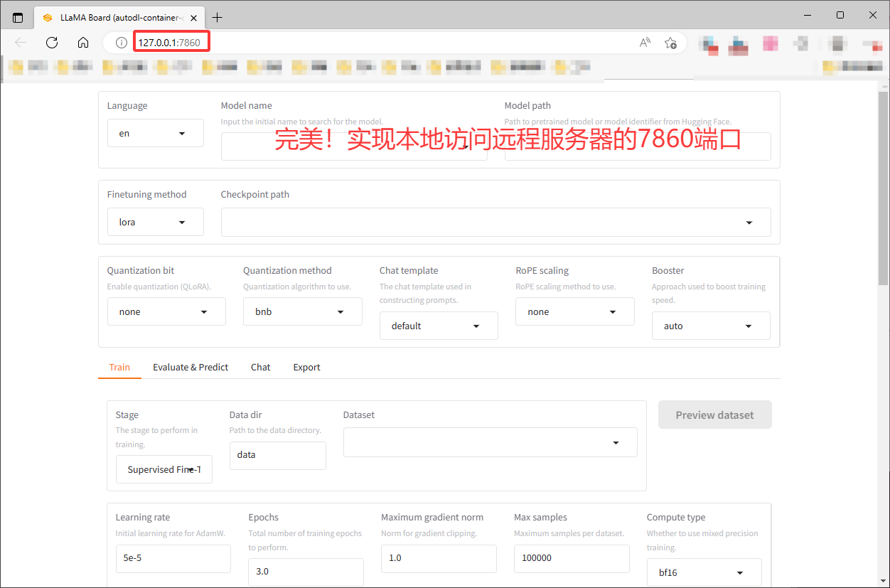The height and width of the screenshot is (588, 890).
Task: Click Maximum gradient norm field showing 1.0
Action: point(439,558)
